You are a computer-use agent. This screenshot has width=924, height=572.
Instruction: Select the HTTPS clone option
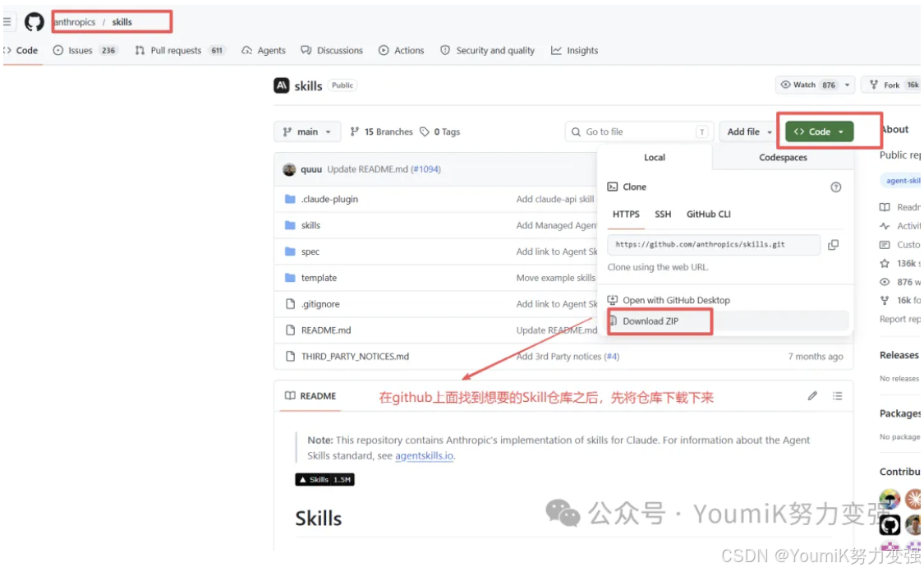(x=626, y=214)
